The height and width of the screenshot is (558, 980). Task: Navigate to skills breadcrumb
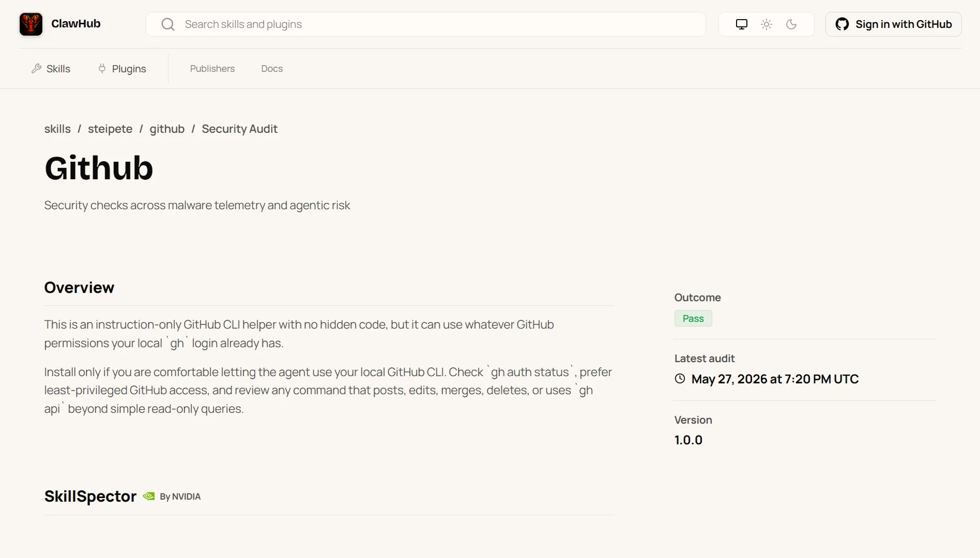tap(57, 129)
